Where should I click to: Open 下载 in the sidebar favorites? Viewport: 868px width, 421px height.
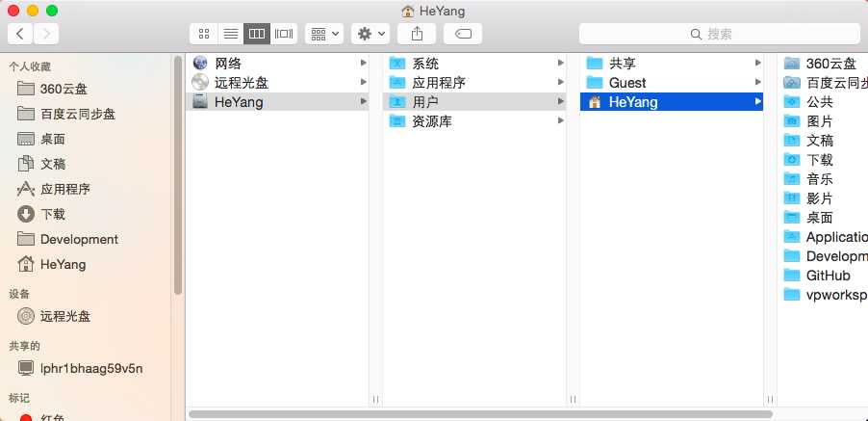tap(41, 214)
